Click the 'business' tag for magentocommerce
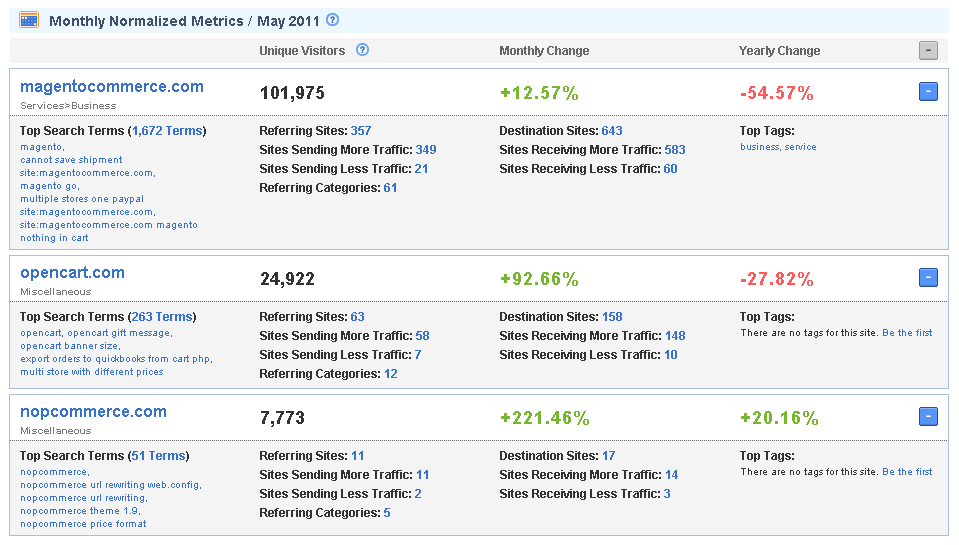959x545 pixels. [x=759, y=147]
